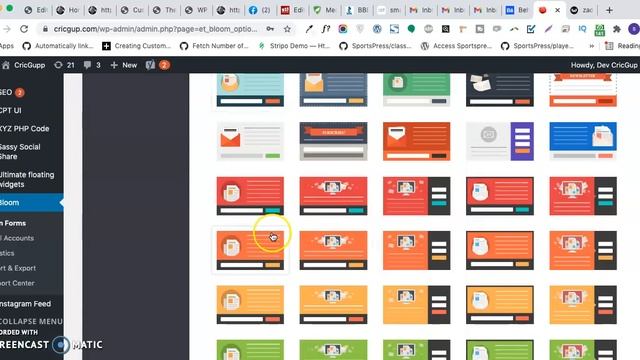Screen dimensions: 640x360
Task: Open the puzzle-piece Extensions menu
Action: (617, 29)
